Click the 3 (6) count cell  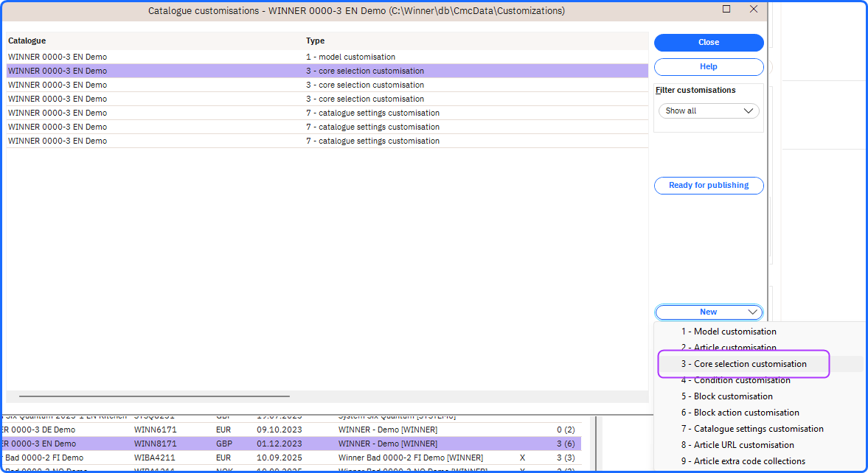coord(566,444)
